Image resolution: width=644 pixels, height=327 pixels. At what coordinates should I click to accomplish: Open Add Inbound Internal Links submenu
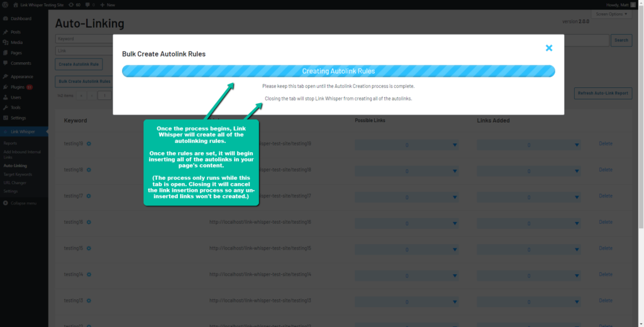(x=22, y=155)
